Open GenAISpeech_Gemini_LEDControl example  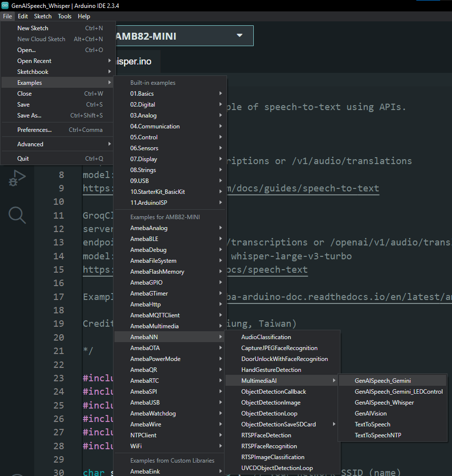coord(393,392)
